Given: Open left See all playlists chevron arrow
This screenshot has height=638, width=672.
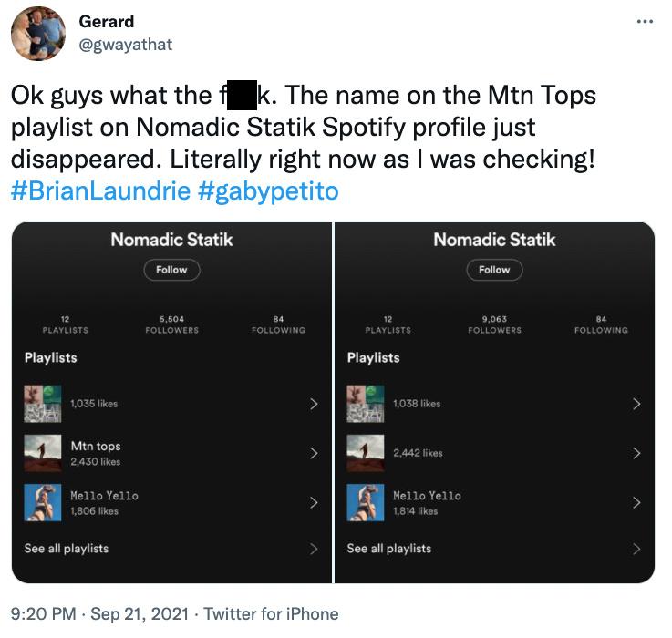Looking at the screenshot, I should pyautogui.click(x=314, y=549).
